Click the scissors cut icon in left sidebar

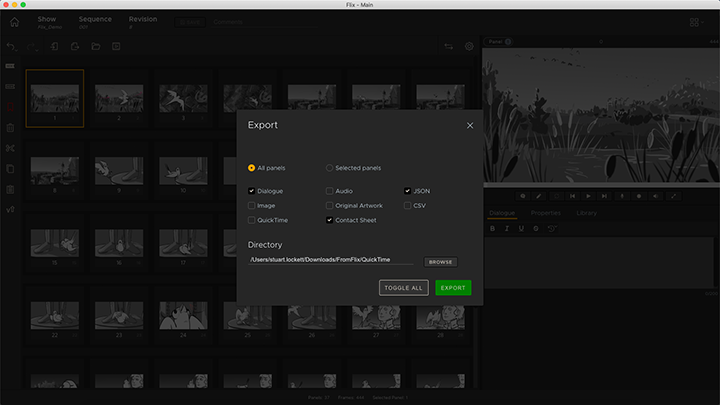tap(10, 149)
